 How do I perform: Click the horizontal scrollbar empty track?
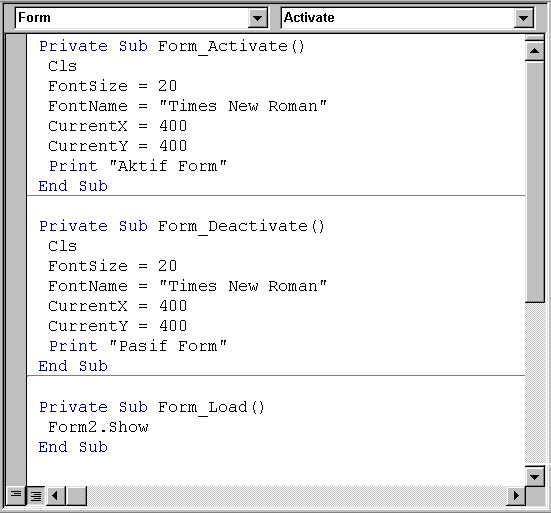coord(296,496)
